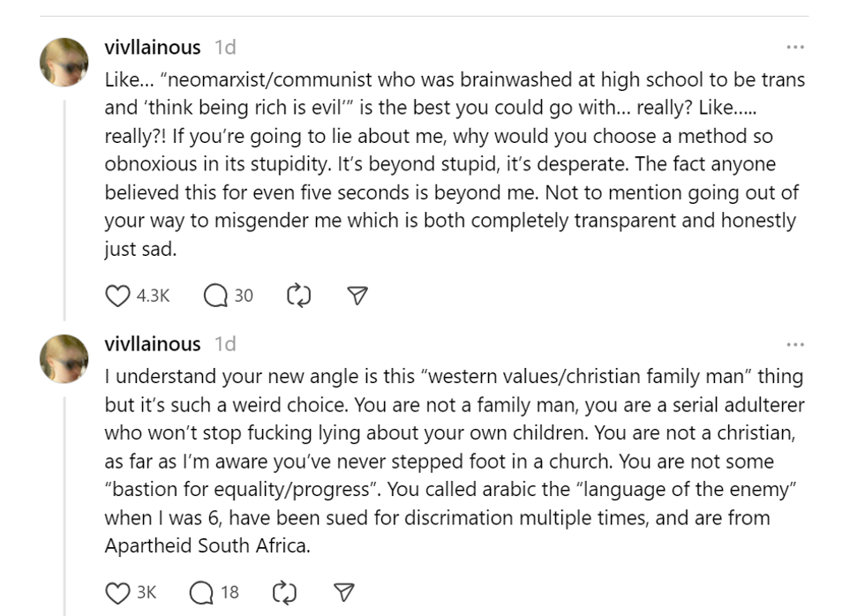Open the three-dot menu on the second post
The height and width of the screenshot is (616, 865).
[x=795, y=344]
